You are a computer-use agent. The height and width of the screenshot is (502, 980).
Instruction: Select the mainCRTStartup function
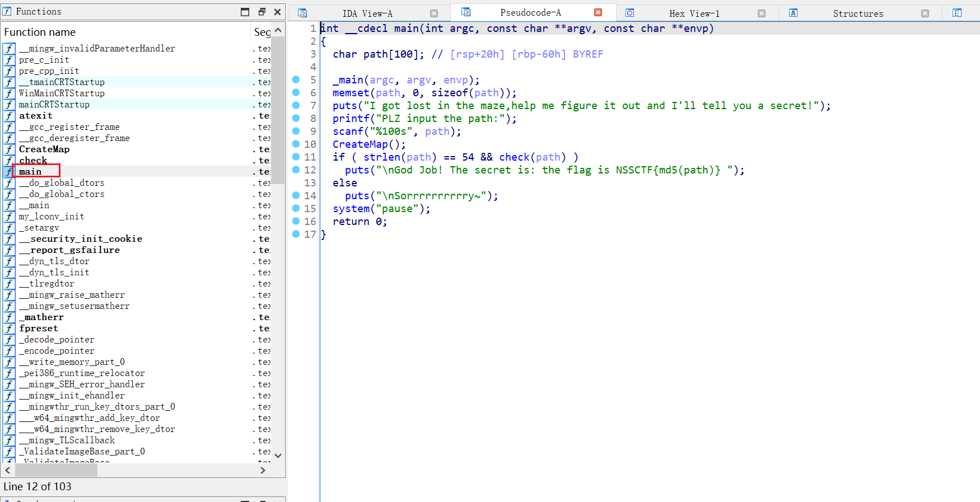pyautogui.click(x=54, y=105)
